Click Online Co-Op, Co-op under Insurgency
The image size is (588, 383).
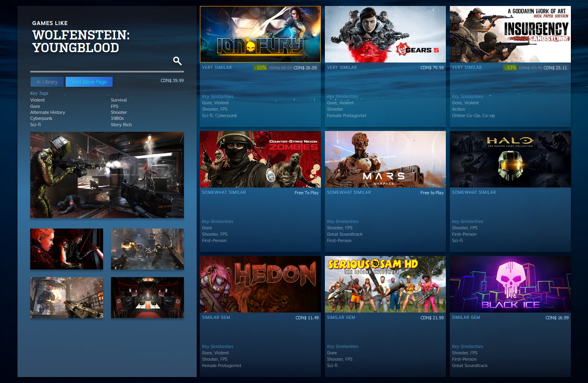point(473,115)
